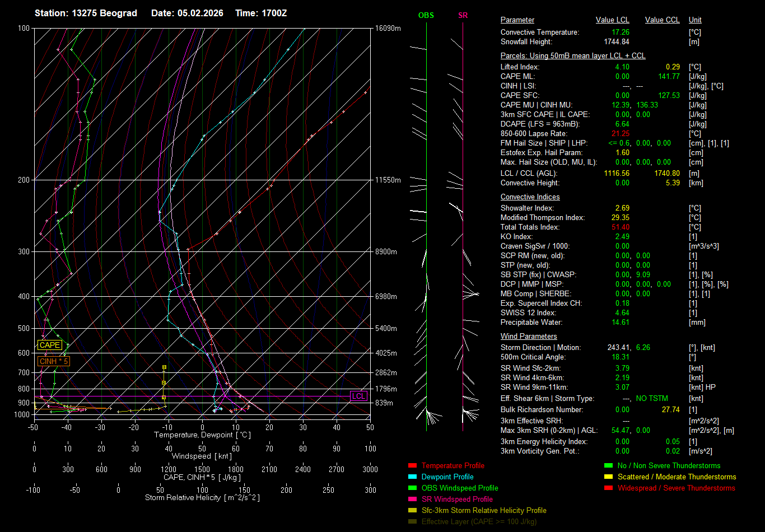Viewport: 765px width, 532px height.
Task: Click the cyan Dewpoint Profile legend swatch
Action: click(413, 477)
